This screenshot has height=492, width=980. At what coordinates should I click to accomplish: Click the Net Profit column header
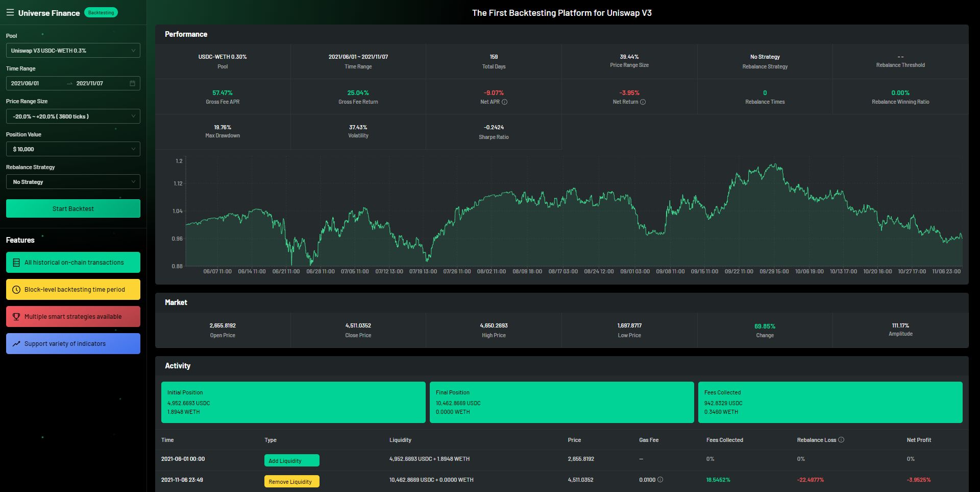[919, 440]
